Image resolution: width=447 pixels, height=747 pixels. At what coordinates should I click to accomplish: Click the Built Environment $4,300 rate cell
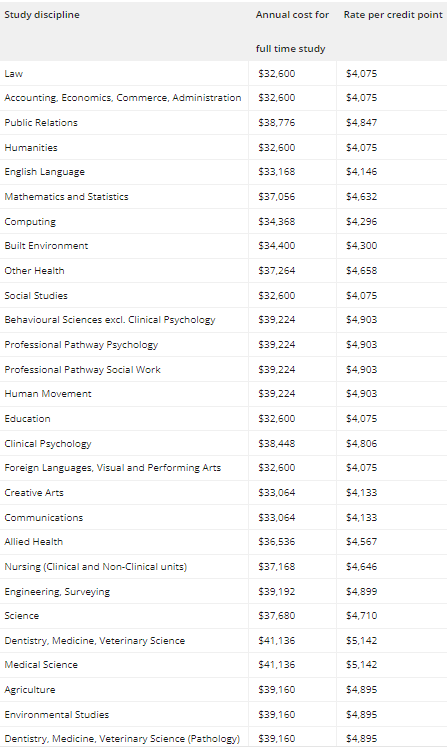tap(362, 246)
